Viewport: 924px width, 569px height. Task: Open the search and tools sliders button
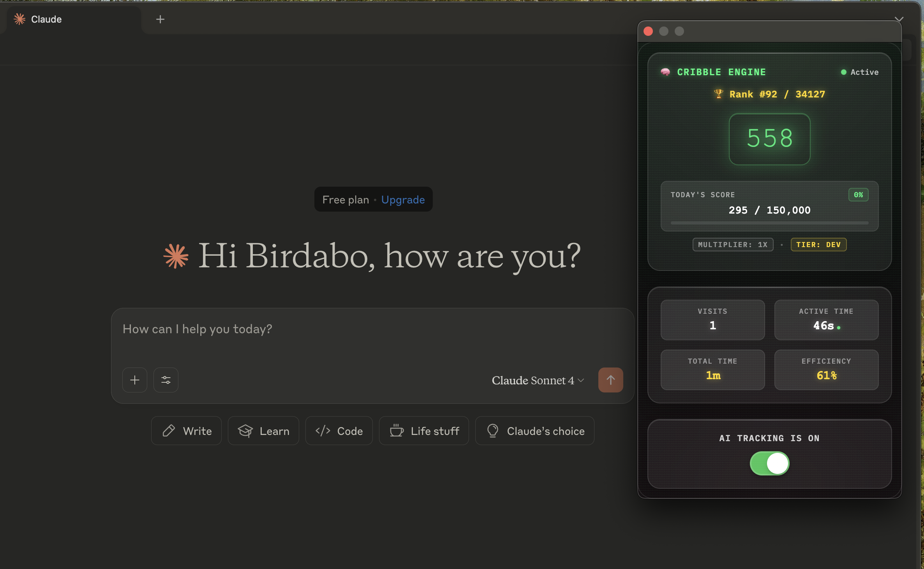(x=166, y=380)
